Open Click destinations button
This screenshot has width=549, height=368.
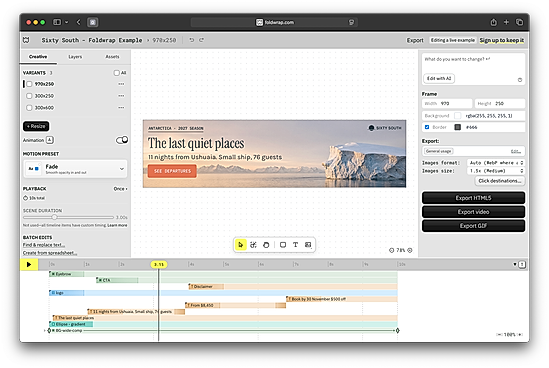[500, 181]
